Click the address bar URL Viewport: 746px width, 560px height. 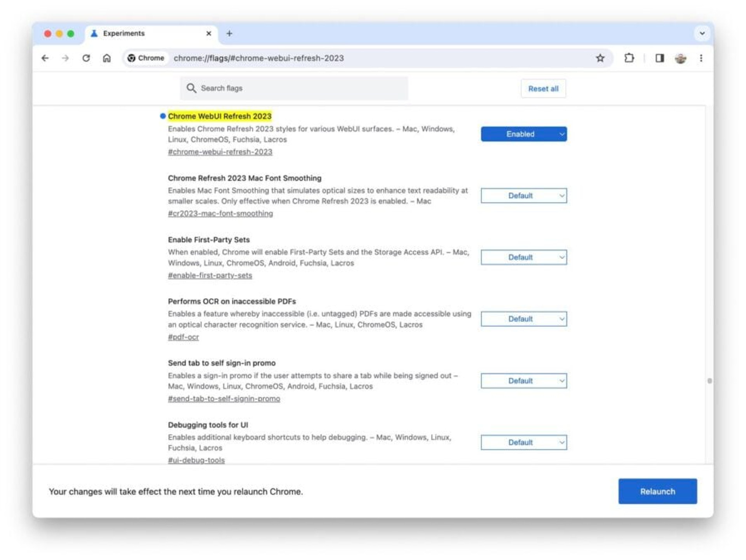click(x=259, y=58)
